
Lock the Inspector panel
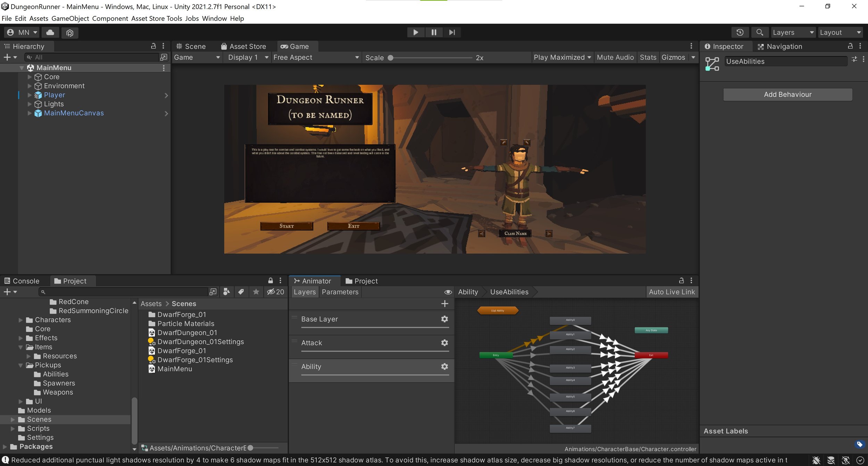[x=850, y=46]
